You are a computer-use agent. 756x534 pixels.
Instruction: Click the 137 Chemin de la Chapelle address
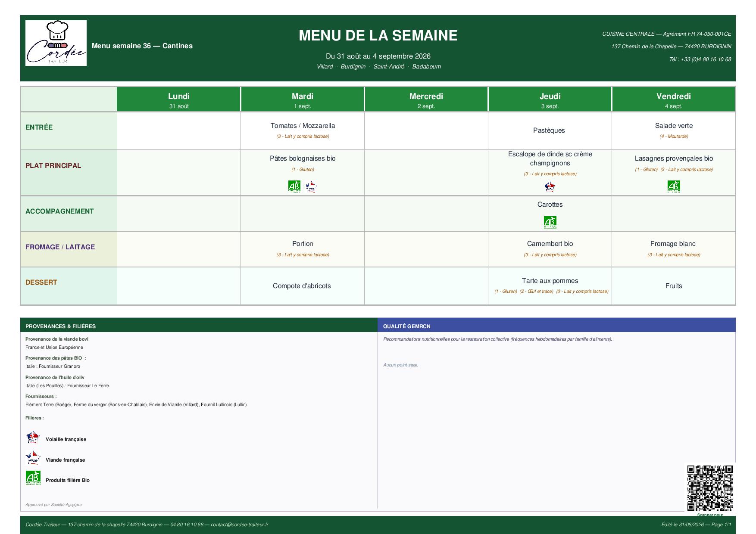coord(671,47)
